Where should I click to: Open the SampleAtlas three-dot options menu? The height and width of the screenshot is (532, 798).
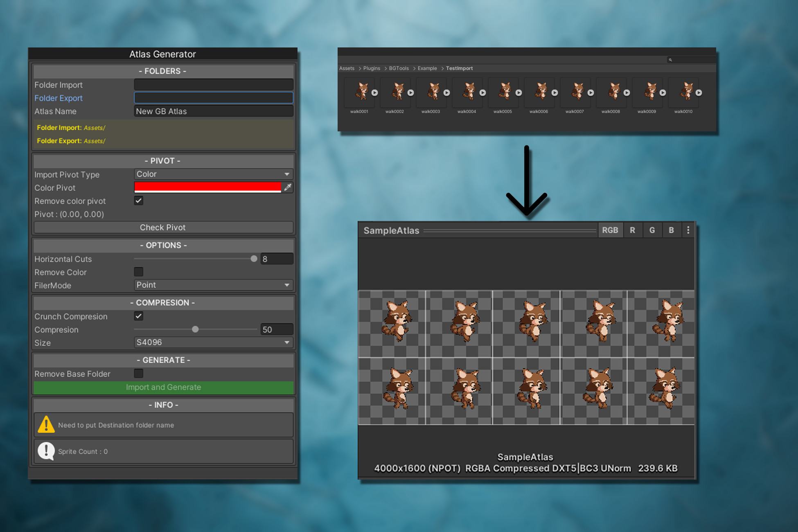coord(688,230)
